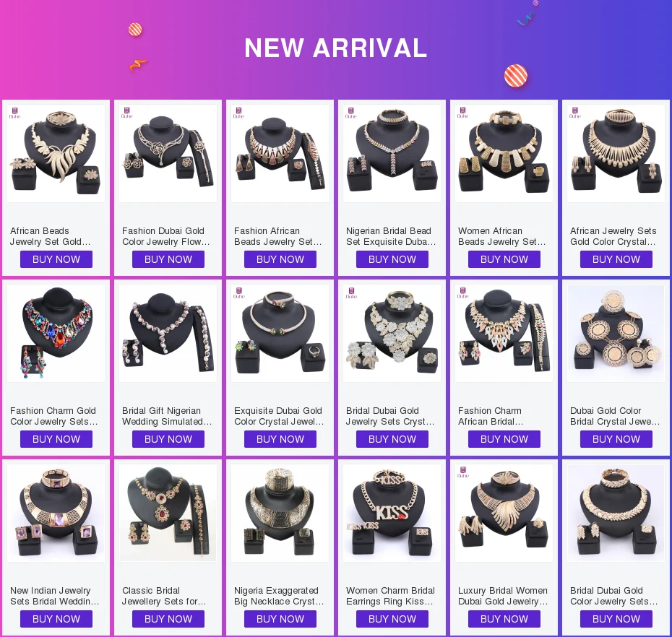672x637 pixels.
Task: Click BUY NOW under New Indian Jewelry Sets
Action: 56,619
